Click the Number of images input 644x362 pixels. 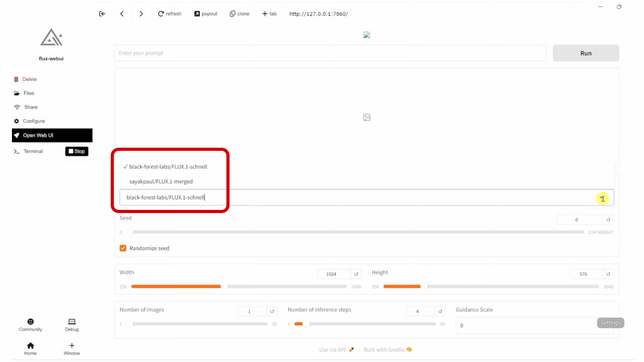click(x=252, y=311)
